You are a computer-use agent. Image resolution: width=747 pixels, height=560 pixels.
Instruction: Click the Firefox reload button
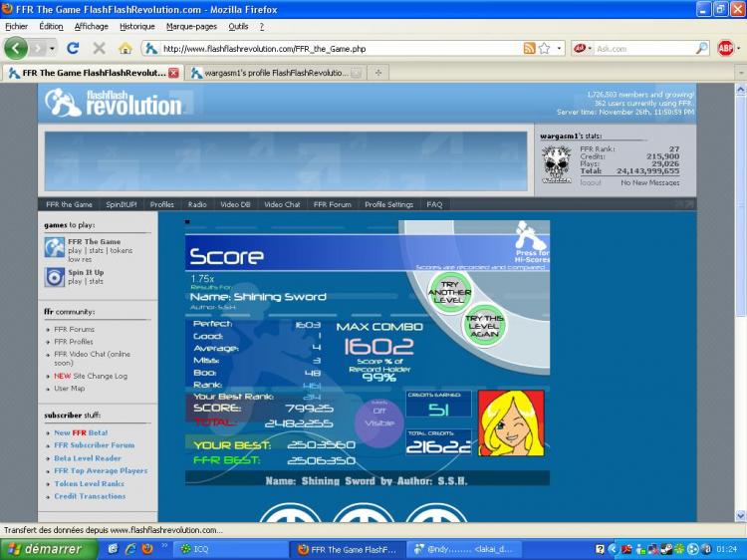73,48
